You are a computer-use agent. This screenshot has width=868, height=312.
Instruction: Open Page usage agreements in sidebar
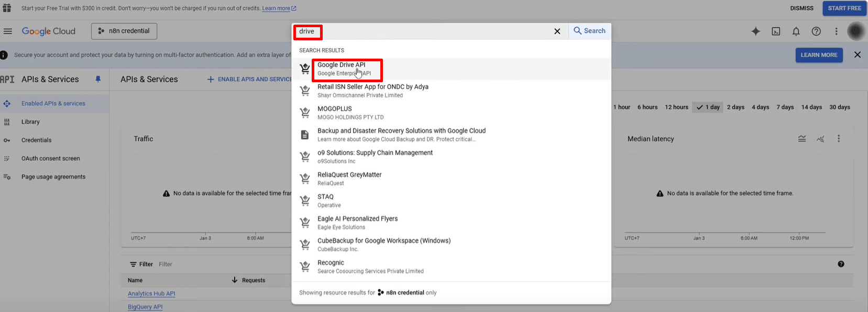53,177
